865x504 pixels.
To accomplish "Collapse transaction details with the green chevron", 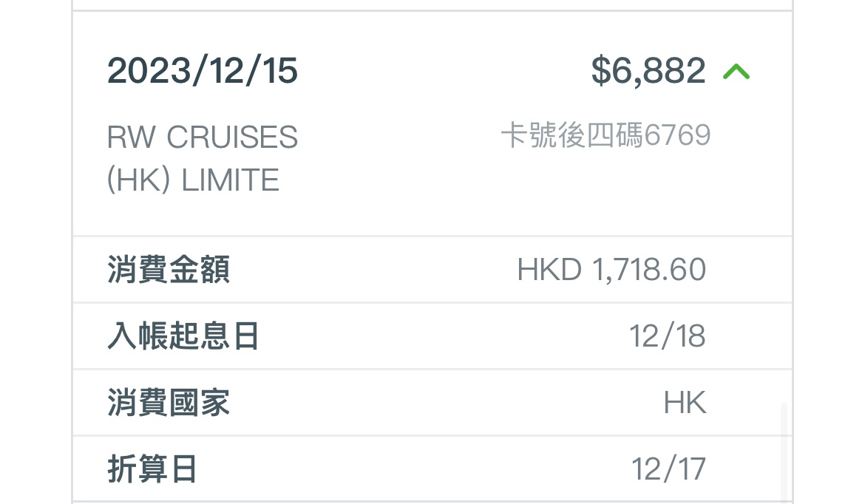I will click(736, 72).
